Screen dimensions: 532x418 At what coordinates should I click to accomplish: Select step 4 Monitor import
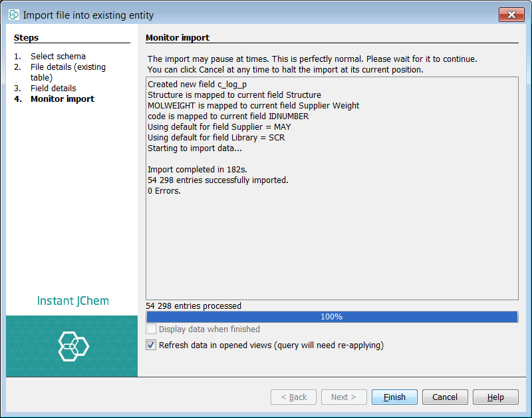(x=63, y=99)
